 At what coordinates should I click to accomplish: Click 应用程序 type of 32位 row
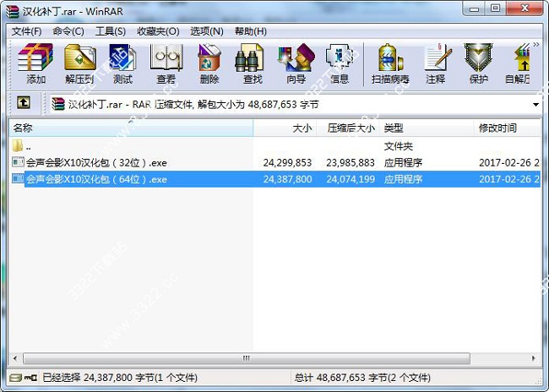point(403,163)
